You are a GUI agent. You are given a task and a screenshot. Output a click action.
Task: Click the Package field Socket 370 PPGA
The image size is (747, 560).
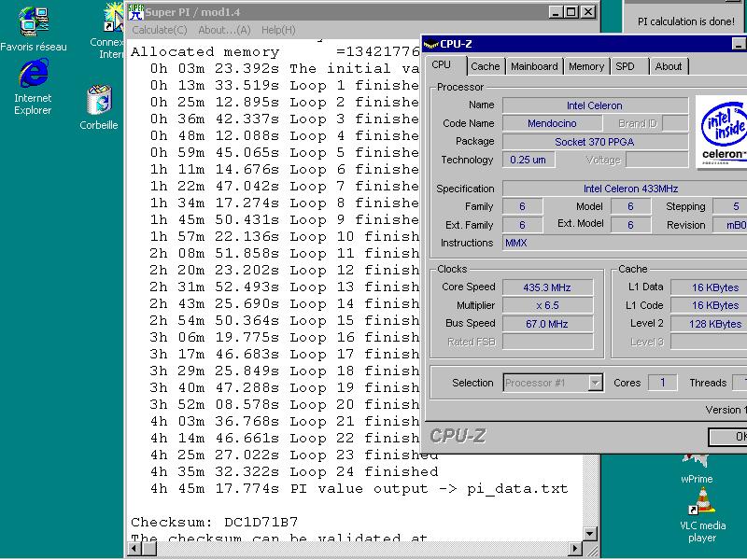pos(595,142)
